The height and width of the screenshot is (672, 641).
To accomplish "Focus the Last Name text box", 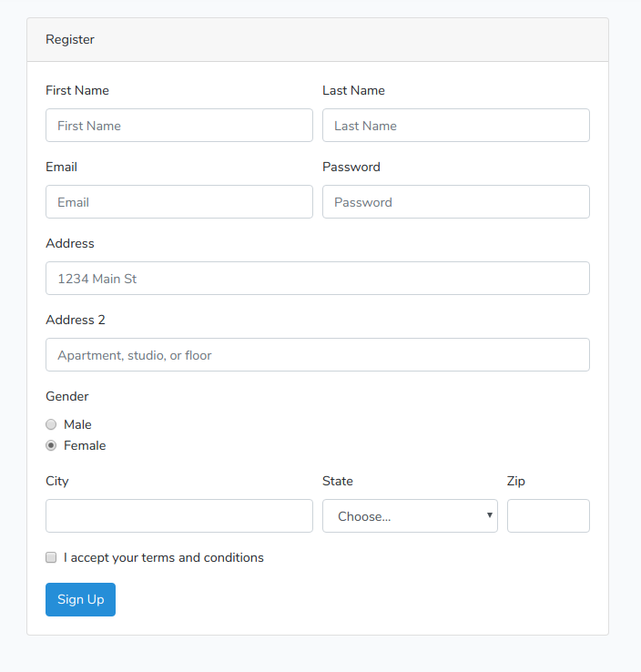I will [456, 125].
